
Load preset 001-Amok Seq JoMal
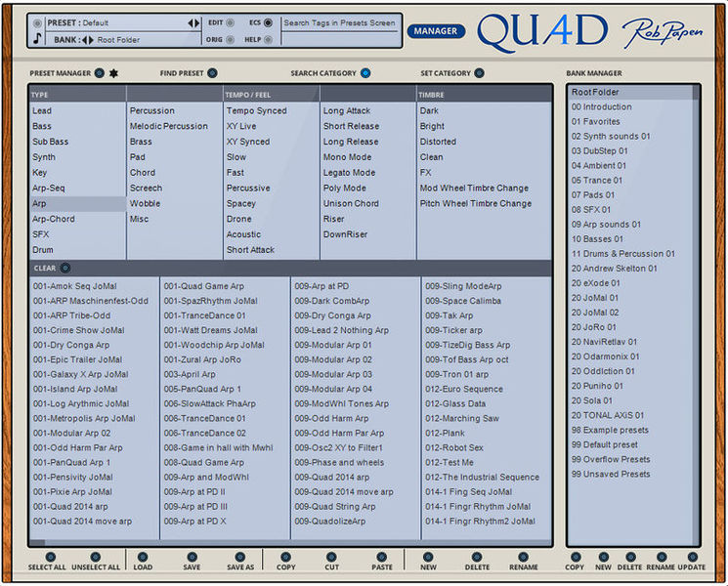point(74,286)
